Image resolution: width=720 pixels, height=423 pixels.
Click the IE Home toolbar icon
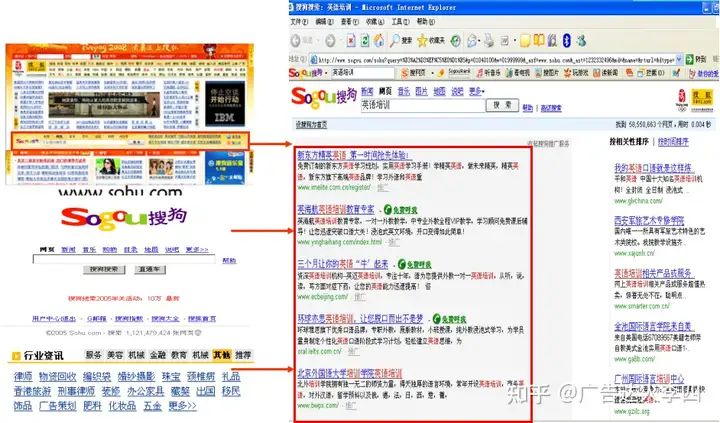coord(379,41)
